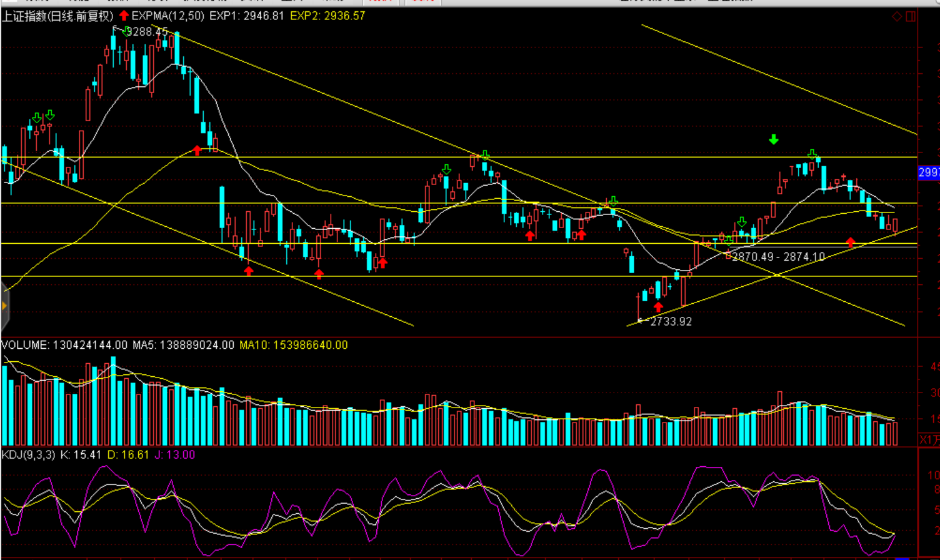The height and width of the screenshot is (560, 940).
Task: Click the red diamond icon at chart top-right
Action: pyautogui.click(x=897, y=16)
